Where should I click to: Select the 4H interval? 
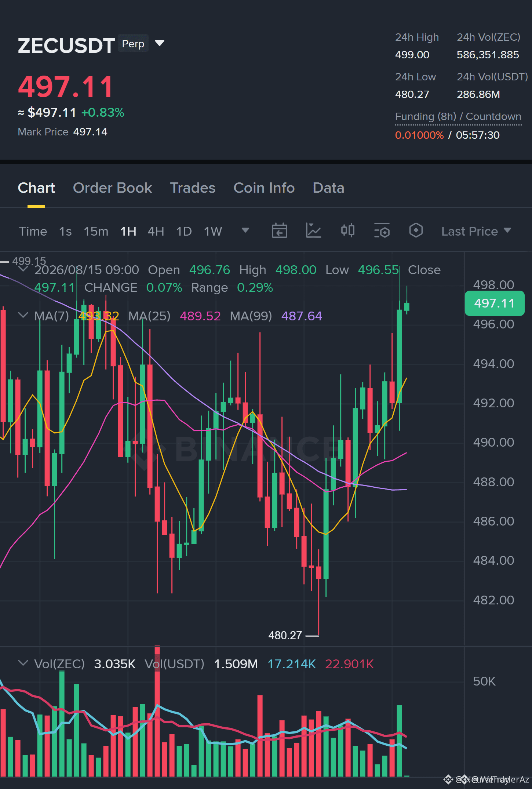[156, 231]
